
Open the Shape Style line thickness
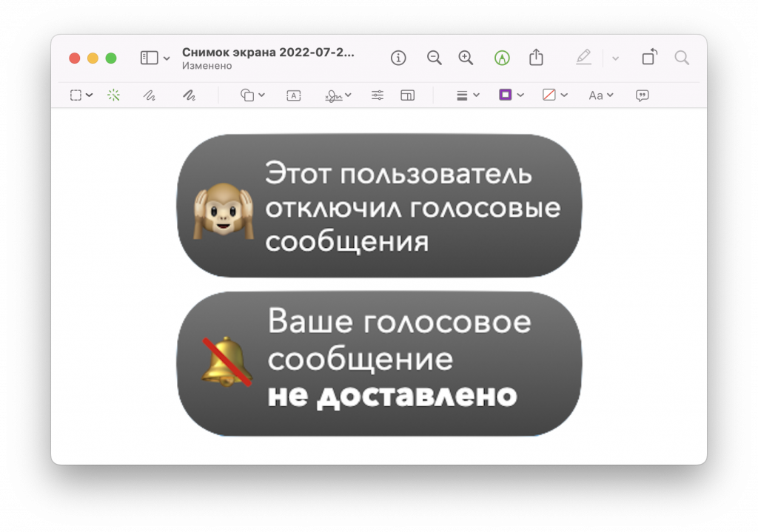[x=462, y=95]
